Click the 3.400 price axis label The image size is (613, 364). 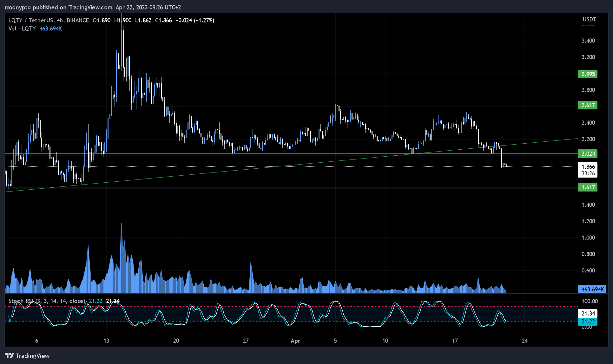point(588,41)
